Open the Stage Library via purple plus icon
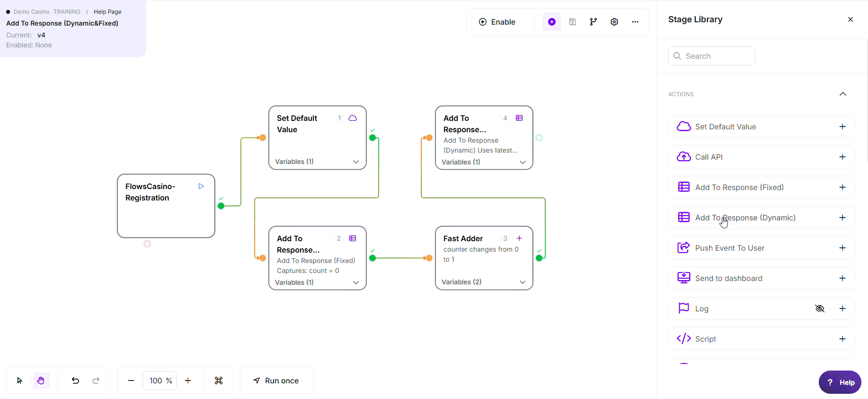This screenshot has width=868, height=399. pyautogui.click(x=552, y=22)
